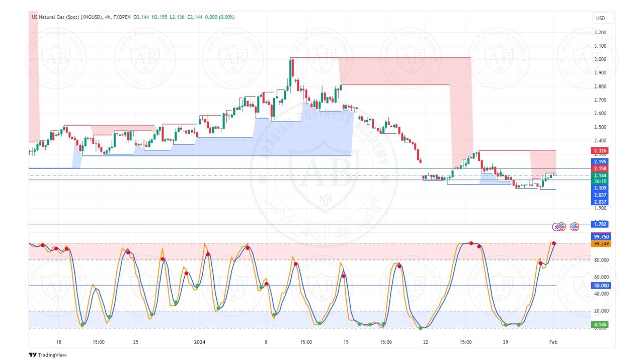
Task: Click the 20.000 oscillator axis value
Action: pos(601,311)
